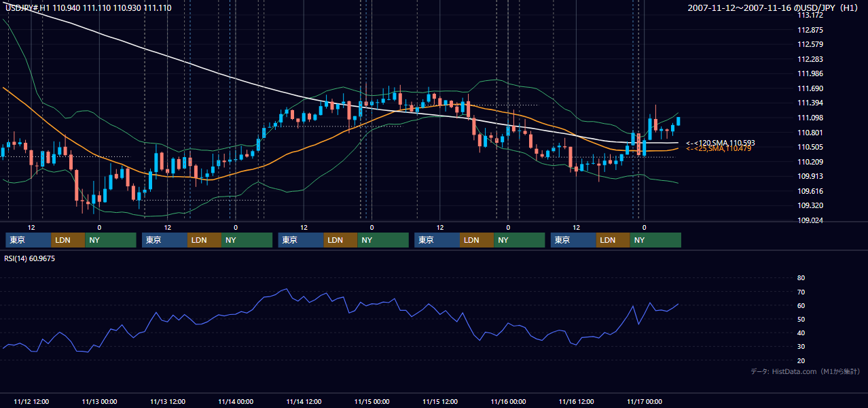The image size is (868, 408).
Task: Click the 11/16 12:00 time axis label
Action: pyautogui.click(x=576, y=401)
